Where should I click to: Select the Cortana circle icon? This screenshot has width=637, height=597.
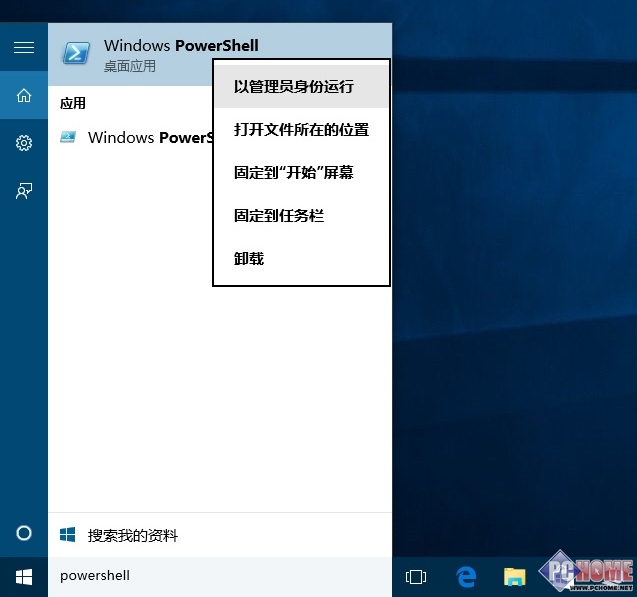click(24, 533)
